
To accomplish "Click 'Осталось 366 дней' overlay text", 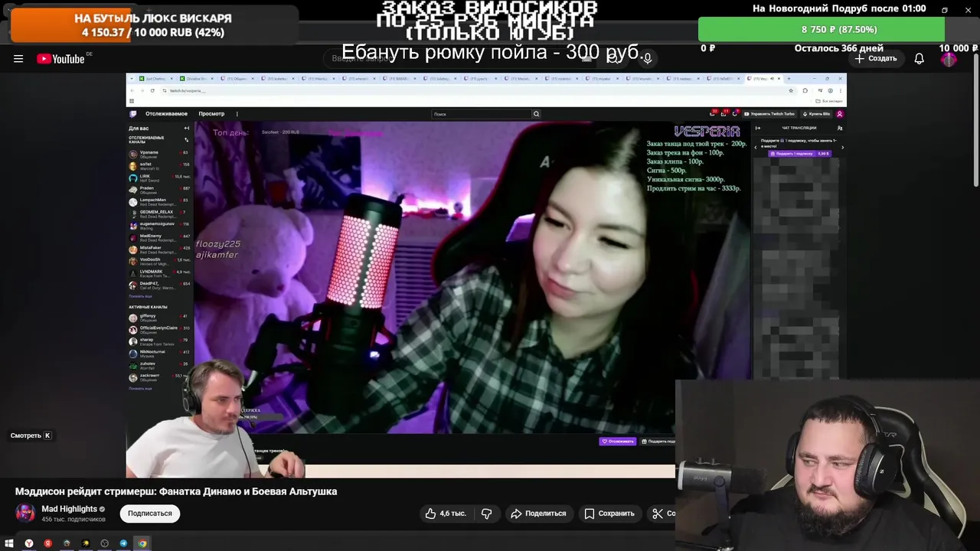I will [x=838, y=48].
